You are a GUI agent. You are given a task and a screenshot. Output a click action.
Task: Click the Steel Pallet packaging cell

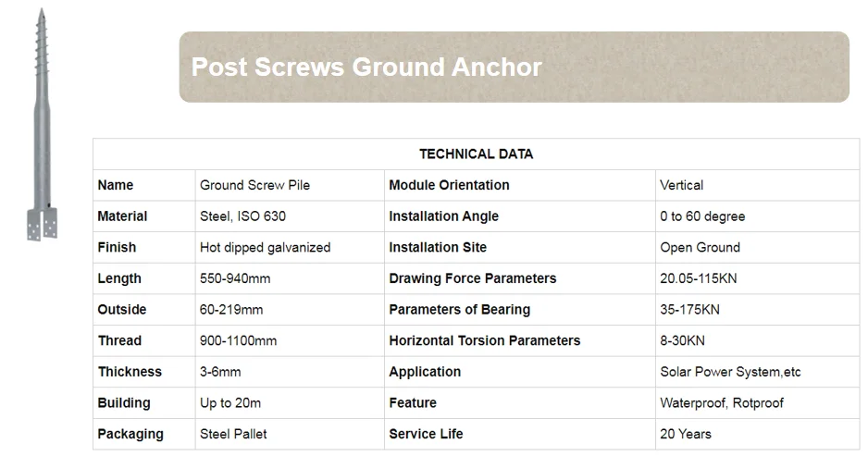(234, 434)
